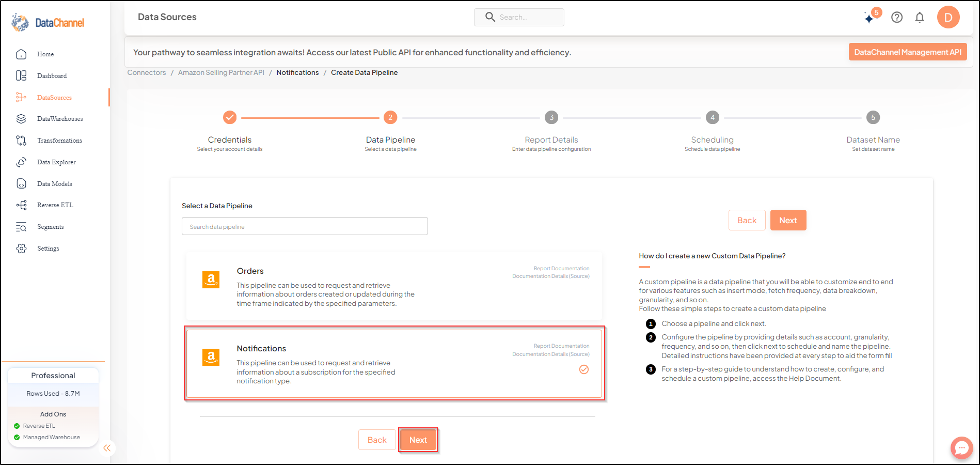
Task: Click the DataChannel Management API button
Action: pyautogui.click(x=908, y=52)
